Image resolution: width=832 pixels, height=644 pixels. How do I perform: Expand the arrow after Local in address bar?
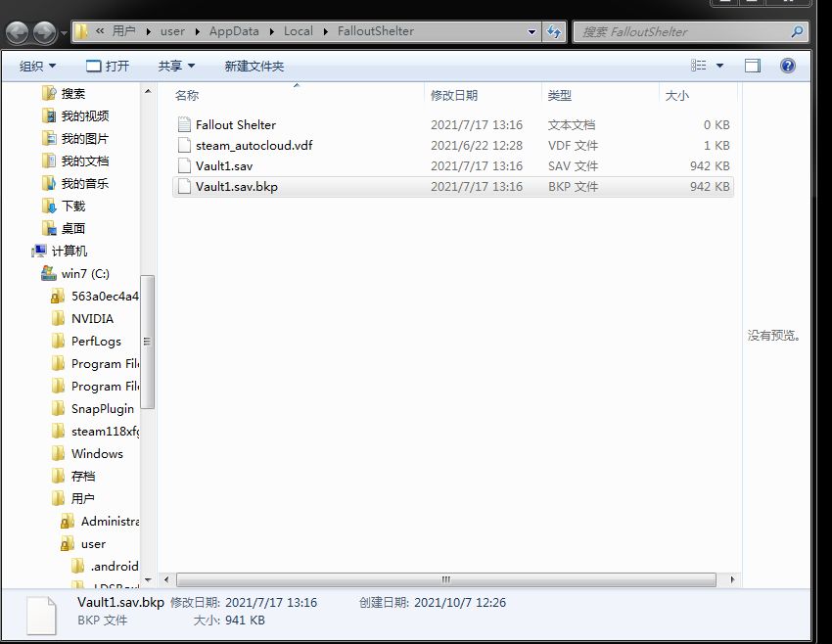(325, 32)
